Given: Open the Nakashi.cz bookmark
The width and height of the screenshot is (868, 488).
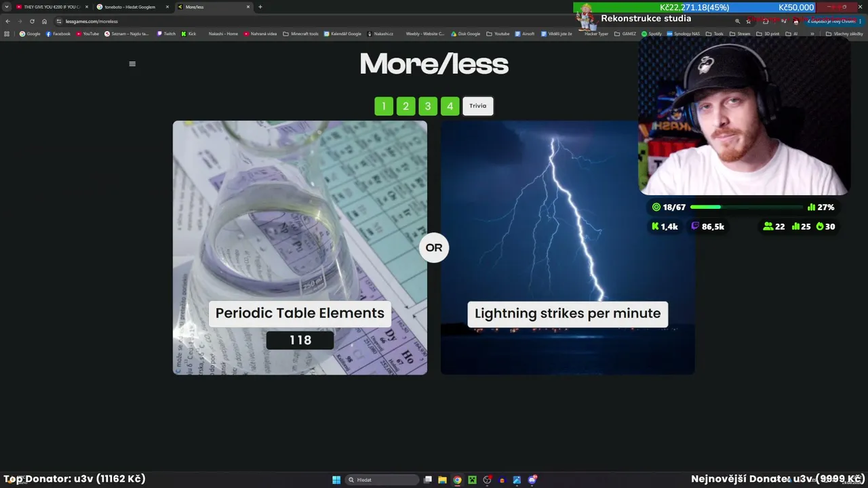Looking at the screenshot, I should click(380, 34).
